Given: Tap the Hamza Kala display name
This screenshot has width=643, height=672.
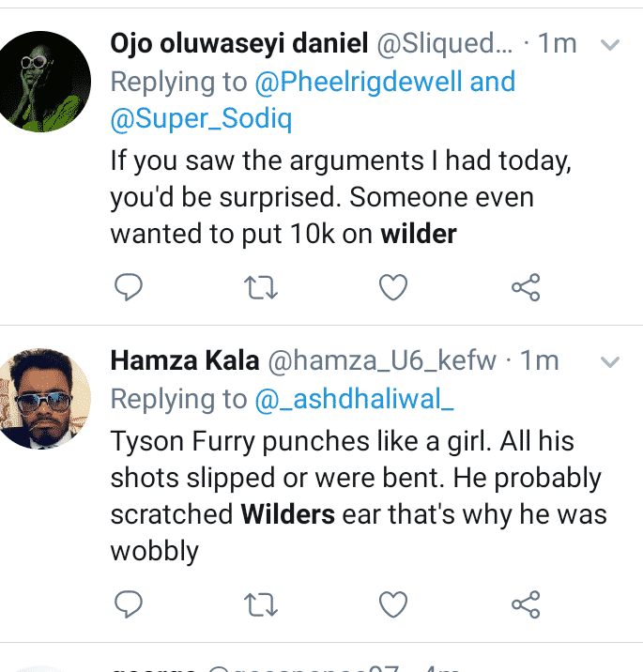Looking at the screenshot, I should click(185, 360).
